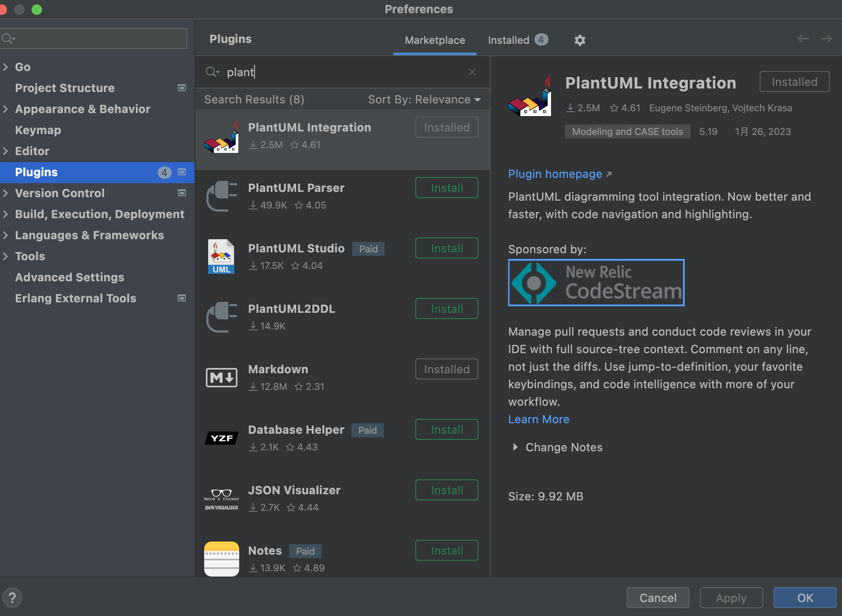Switch to the Installed tab
The width and height of the screenshot is (842, 616).
(518, 40)
